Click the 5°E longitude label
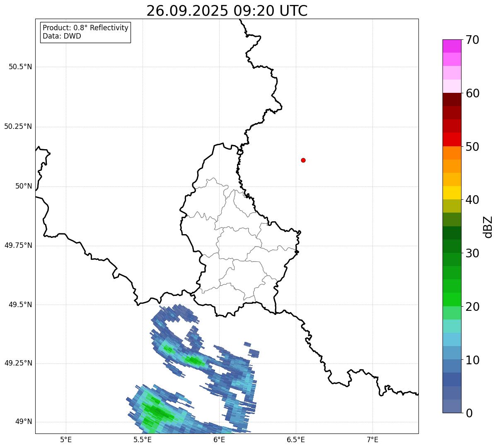Screen dimensions: 498x448 pyautogui.click(x=66, y=439)
